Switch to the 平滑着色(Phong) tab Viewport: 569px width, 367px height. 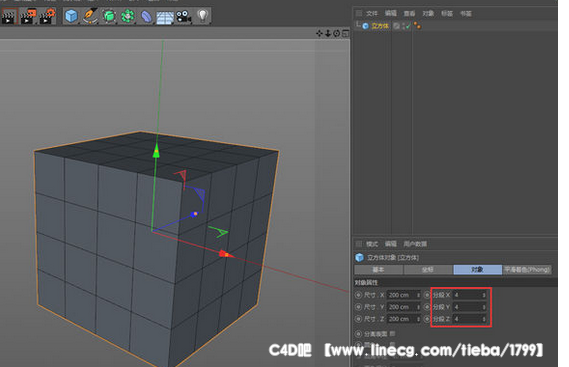click(527, 269)
